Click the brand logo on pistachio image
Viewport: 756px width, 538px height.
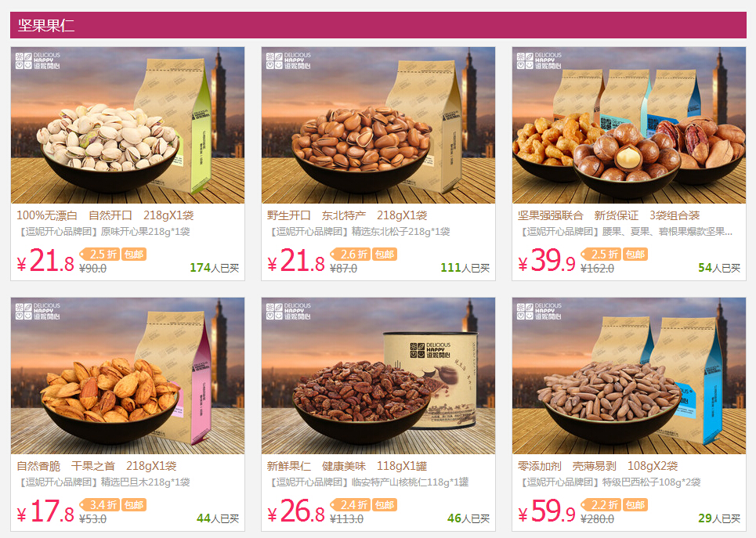(38, 61)
